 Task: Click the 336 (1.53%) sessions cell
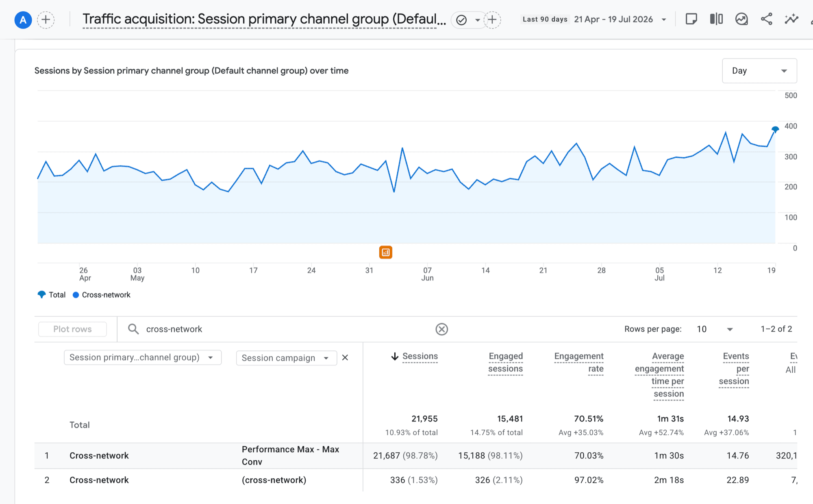click(x=414, y=480)
